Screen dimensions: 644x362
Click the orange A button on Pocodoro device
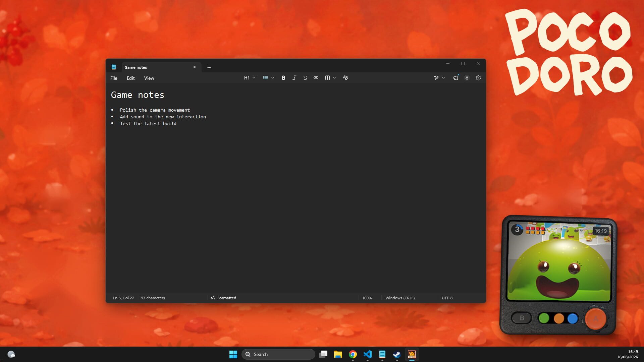(595, 319)
